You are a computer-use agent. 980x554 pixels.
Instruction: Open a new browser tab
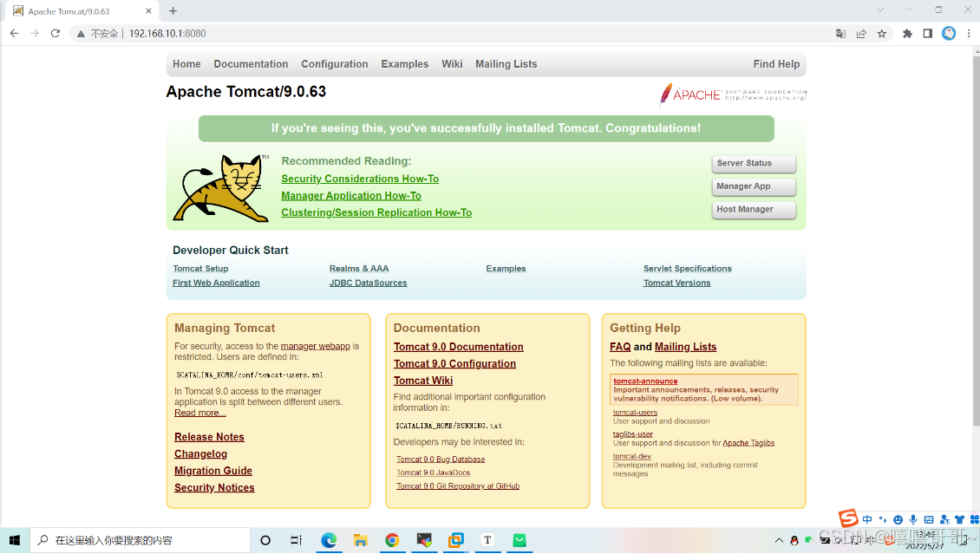[173, 10]
